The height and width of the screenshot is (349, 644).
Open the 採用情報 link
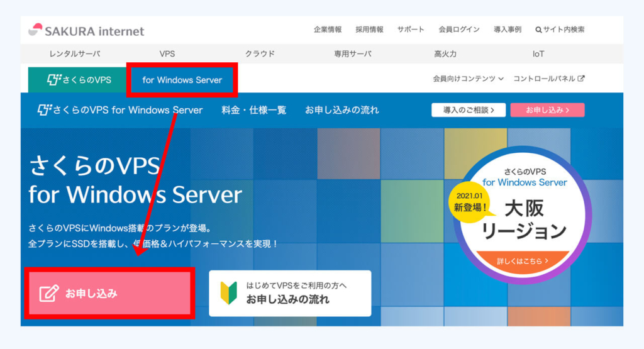click(x=369, y=30)
